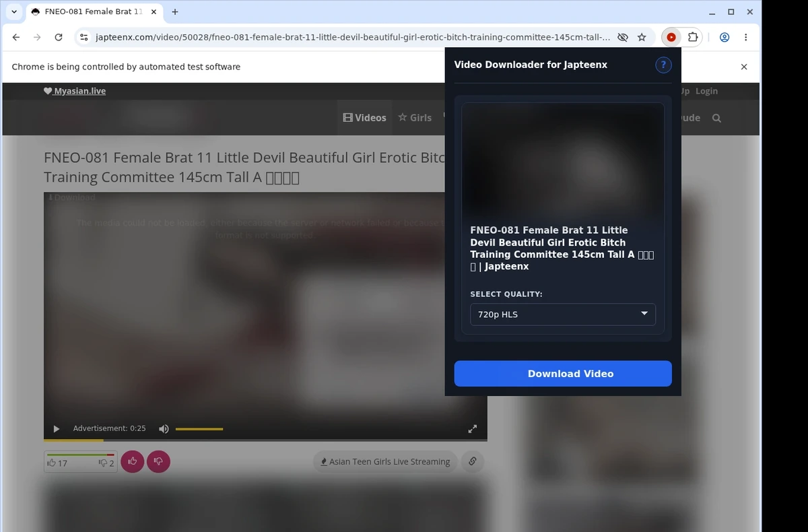Click the chain link icon button

click(x=473, y=462)
